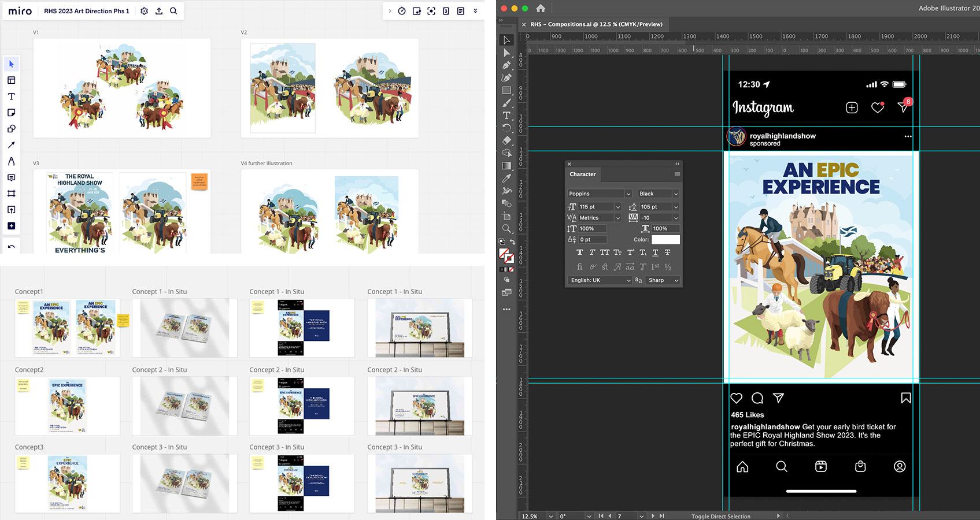980x520 pixels.
Task: Click the miro logo
Action: pyautogui.click(x=20, y=11)
